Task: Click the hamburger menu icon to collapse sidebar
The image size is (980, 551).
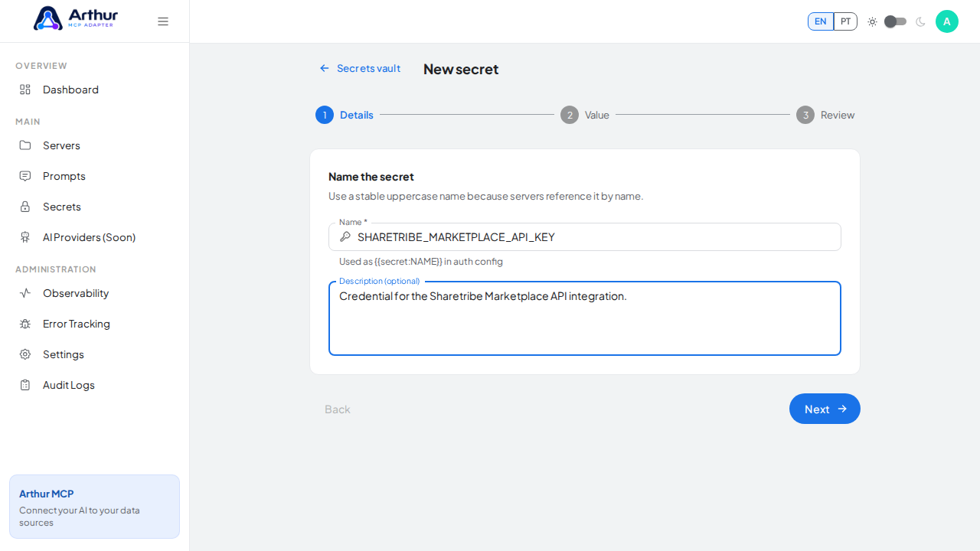Action: tap(163, 21)
